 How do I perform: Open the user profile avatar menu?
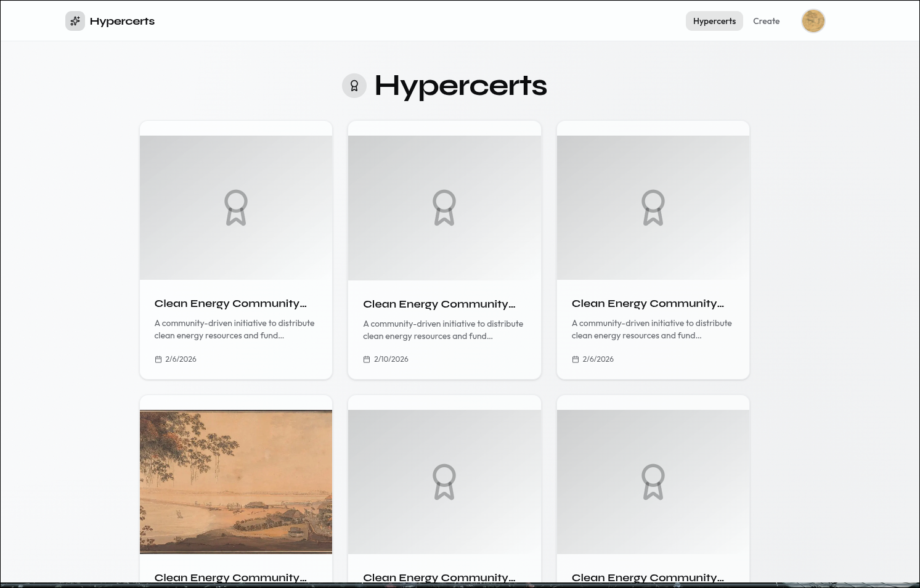pyautogui.click(x=813, y=21)
